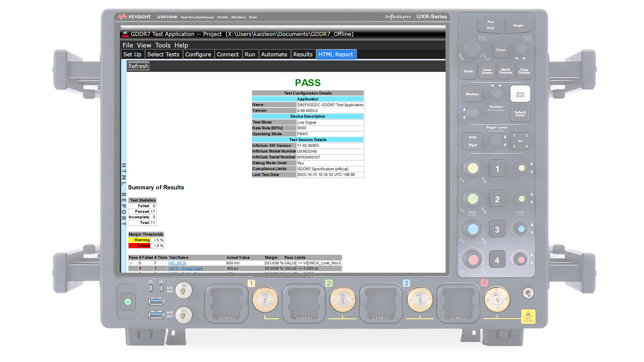Open the VID_WCK test link
644x362 pixels.
tap(177, 263)
